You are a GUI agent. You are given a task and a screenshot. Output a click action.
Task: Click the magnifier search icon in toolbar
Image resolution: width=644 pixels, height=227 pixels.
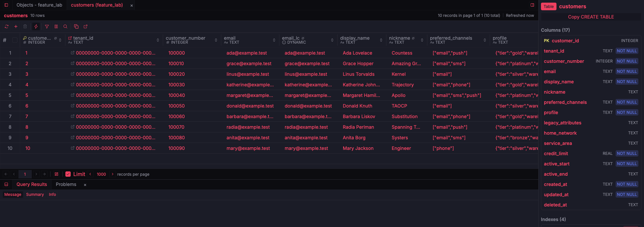tap(65, 26)
